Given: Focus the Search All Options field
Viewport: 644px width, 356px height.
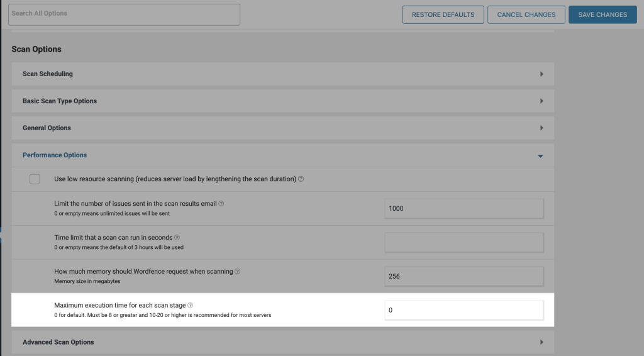Looking at the screenshot, I should click(x=124, y=14).
